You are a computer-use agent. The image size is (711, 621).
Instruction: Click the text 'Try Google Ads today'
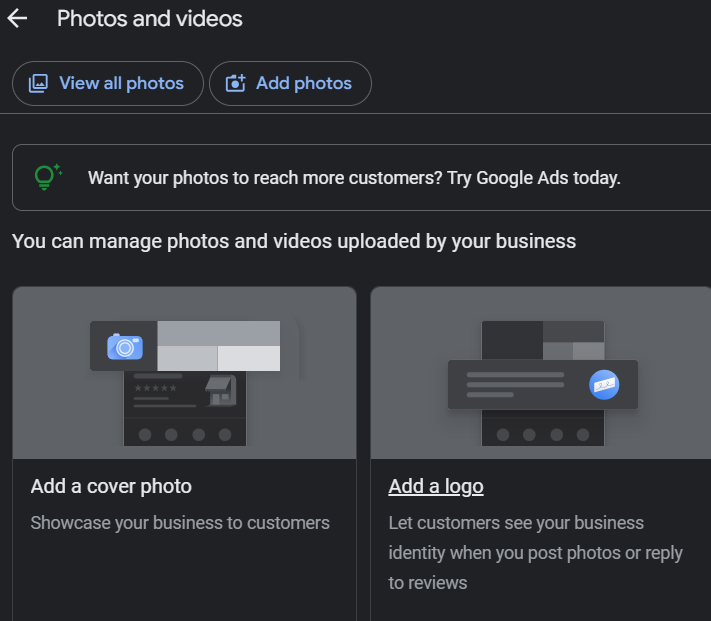[534, 178]
